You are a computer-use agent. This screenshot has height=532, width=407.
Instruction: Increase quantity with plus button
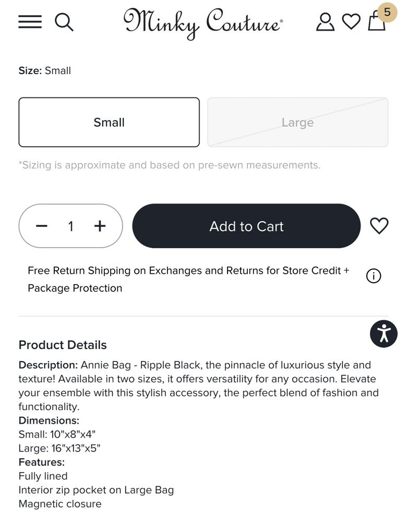[100, 226]
